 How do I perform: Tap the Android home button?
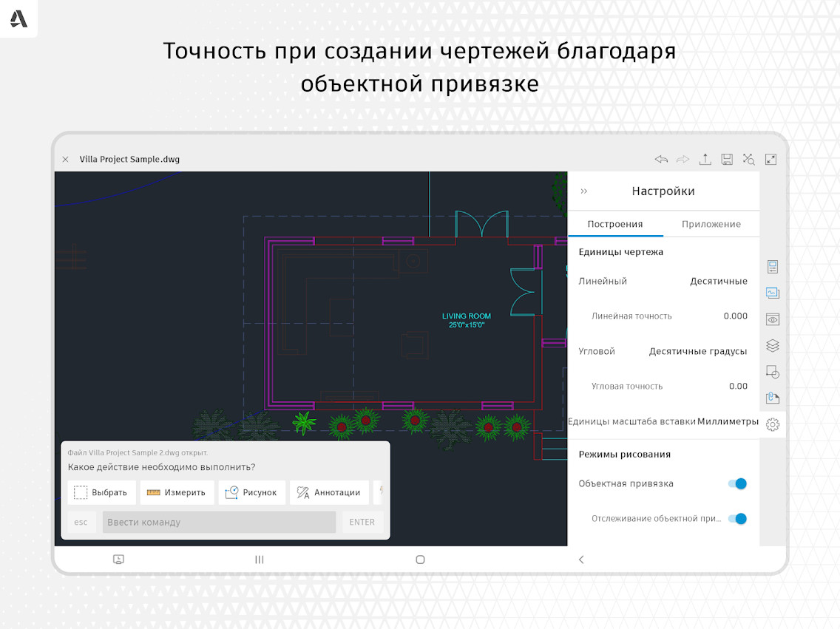pyautogui.click(x=421, y=560)
